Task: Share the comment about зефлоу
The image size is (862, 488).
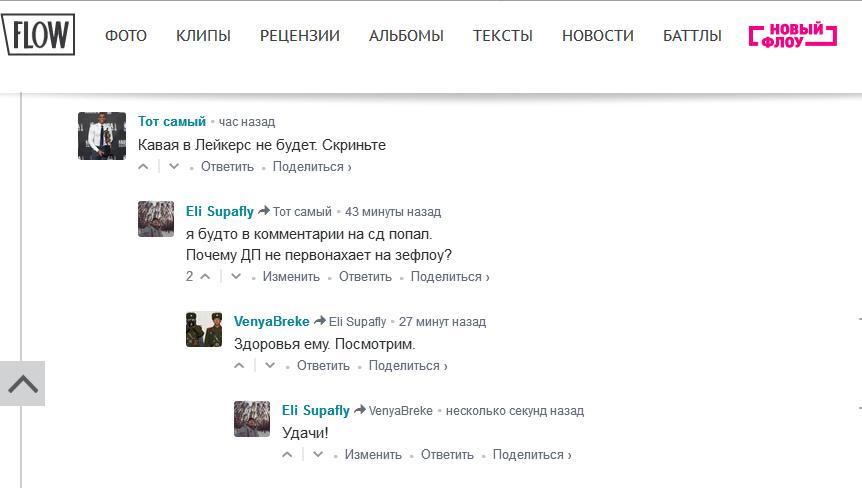Action: 450,276
